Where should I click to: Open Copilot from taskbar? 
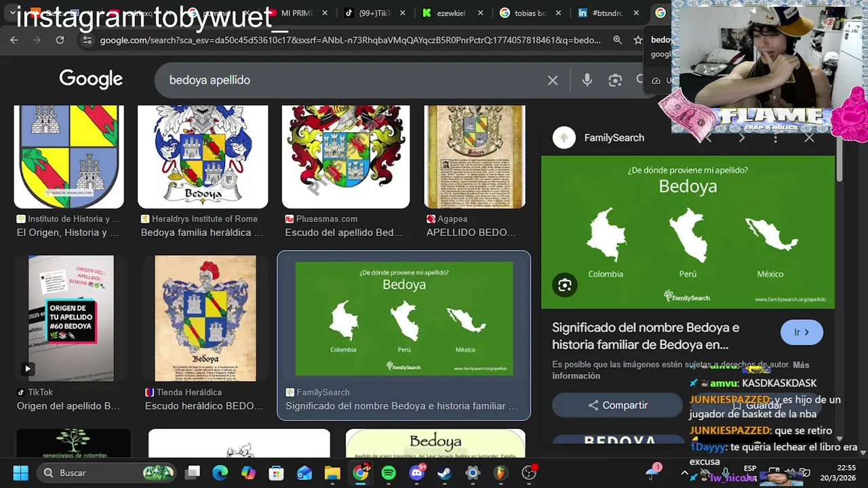tap(248, 472)
